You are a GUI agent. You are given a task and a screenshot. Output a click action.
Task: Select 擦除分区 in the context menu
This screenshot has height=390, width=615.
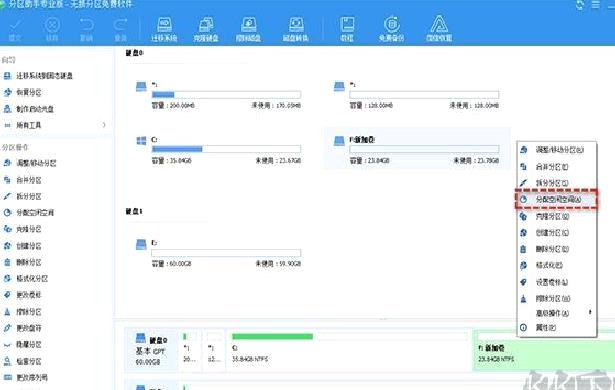tap(557, 299)
